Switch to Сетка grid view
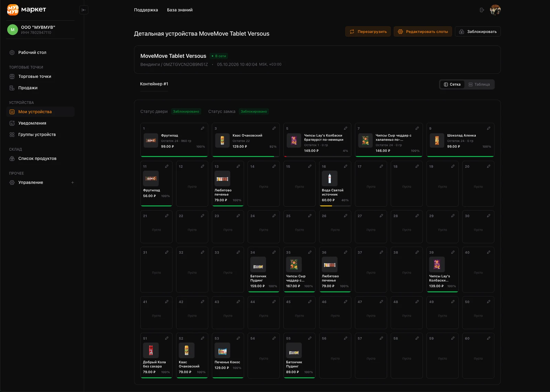 (452, 84)
